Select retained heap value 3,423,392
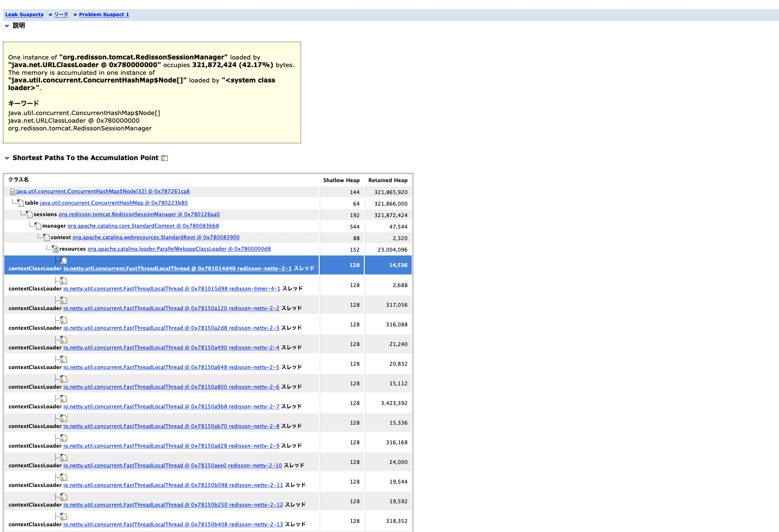The image size is (779, 532). (394, 404)
